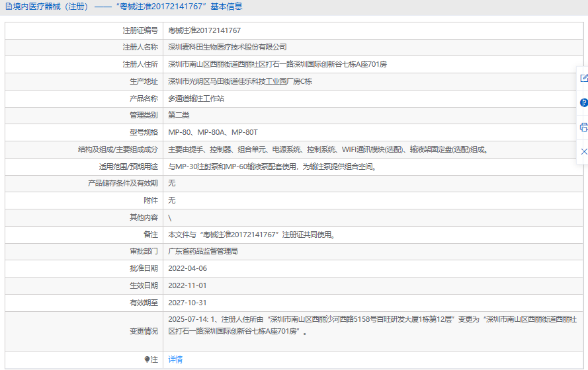Click the 其他内容 label
The image size is (588, 370).
(144, 217)
